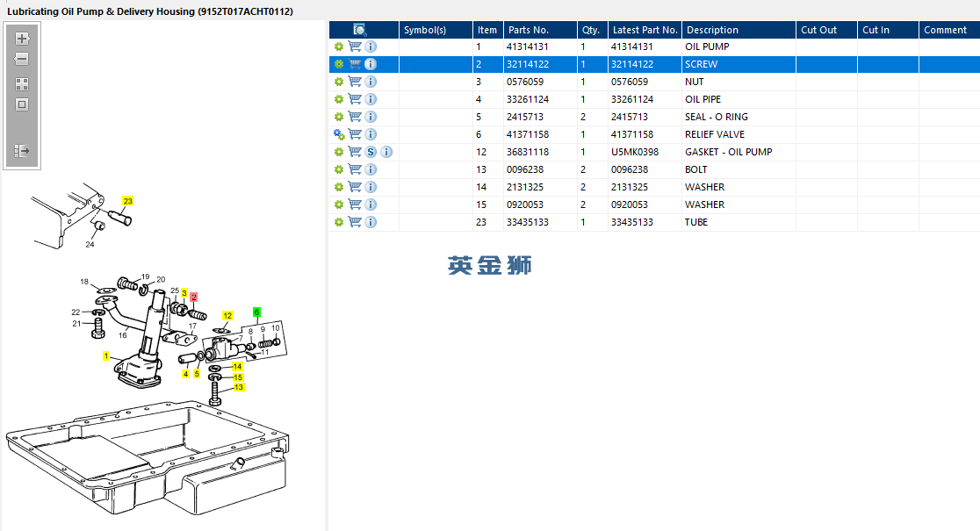The width and height of the screenshot is (980, 531).
Task: Select callout 12 on the diagram
Action: (227, 316)
